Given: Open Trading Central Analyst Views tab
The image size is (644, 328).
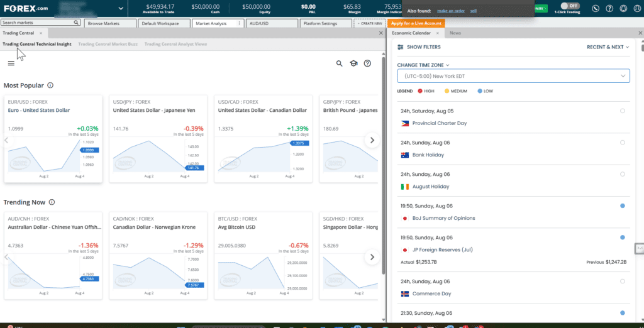Looking at the screenshot, I should click(x=176, y=44).
